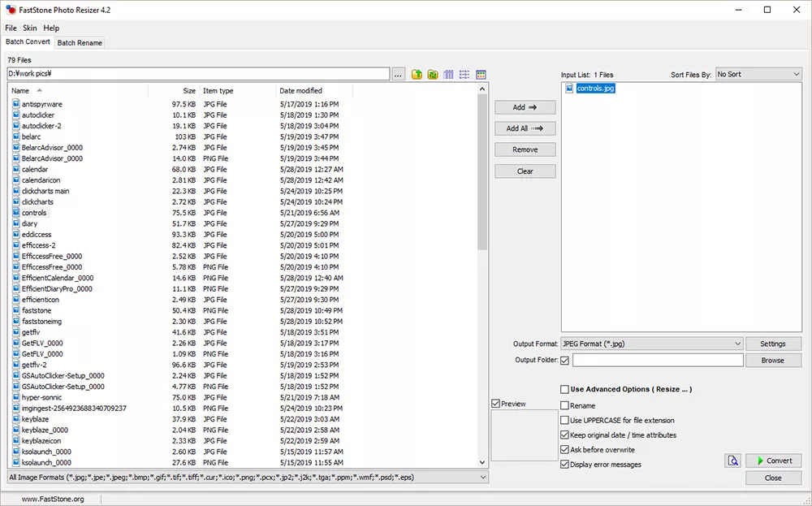
Task: Sort file list by Name column header
Action: (x=78, y=91)
